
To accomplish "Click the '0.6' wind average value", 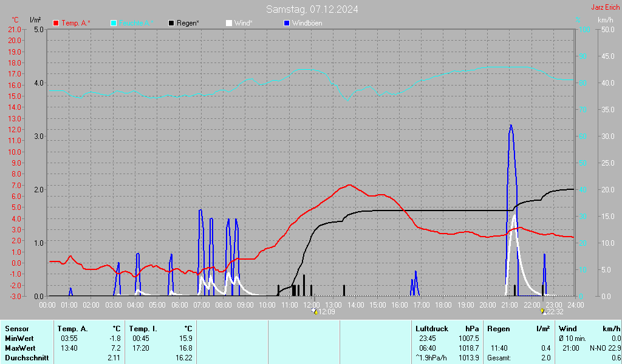I will 616,358.
